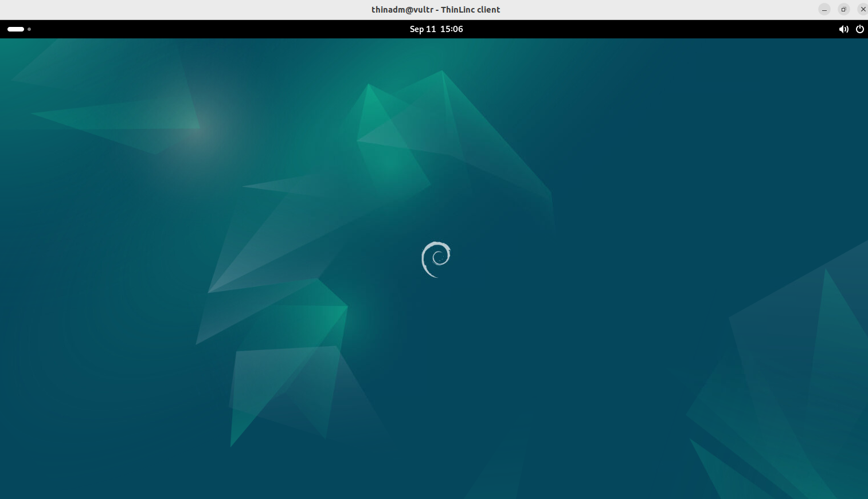Open the Activities overview workspace indicator

19,29
